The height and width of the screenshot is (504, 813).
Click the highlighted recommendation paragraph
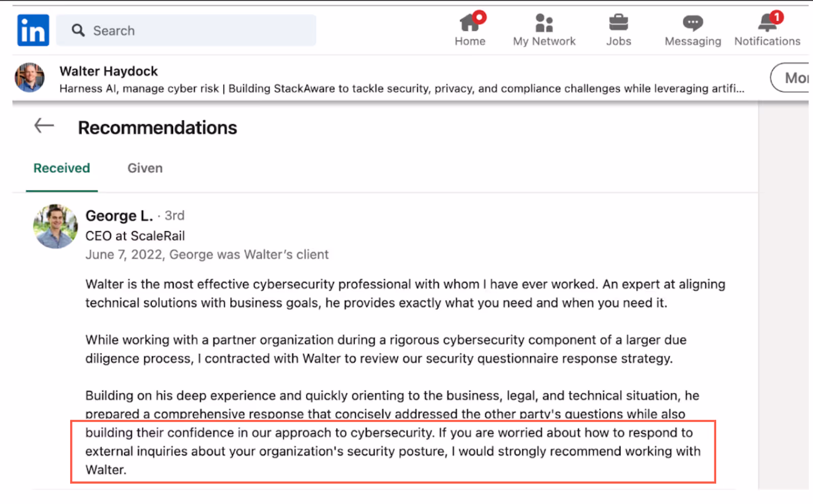pos(391,451)
